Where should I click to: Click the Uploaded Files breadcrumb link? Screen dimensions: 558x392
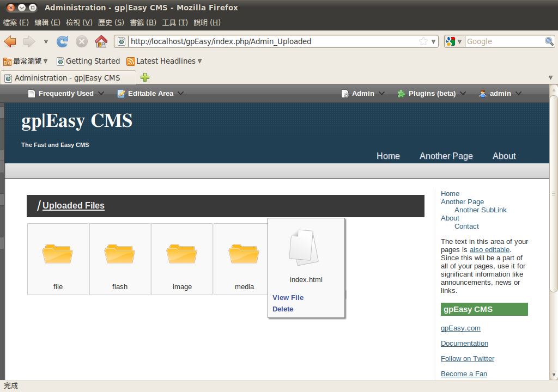click(x=74, y=206)
